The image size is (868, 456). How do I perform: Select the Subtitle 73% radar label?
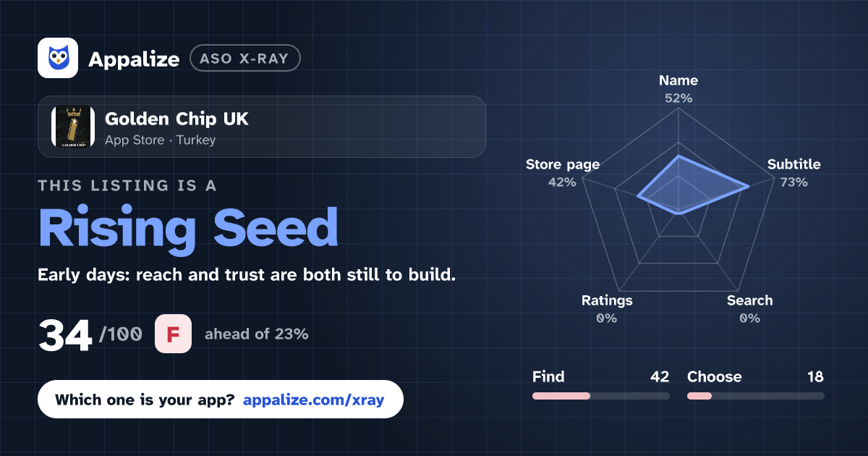[793, 173]
